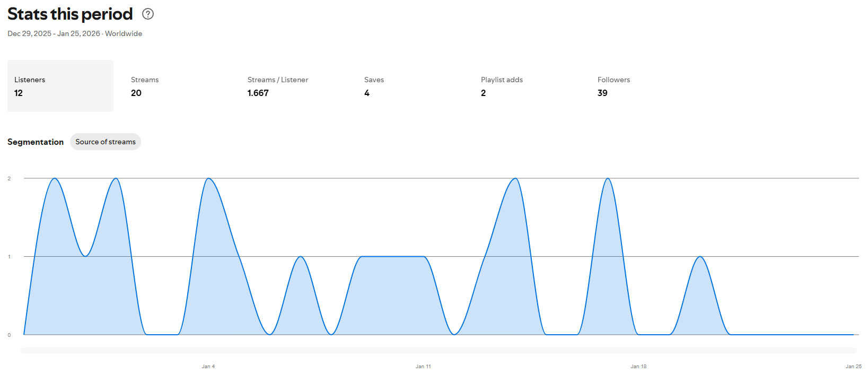Screen dimensions: 868x374
Task: Switch to the Streams stat card
Action: [177, 86]
